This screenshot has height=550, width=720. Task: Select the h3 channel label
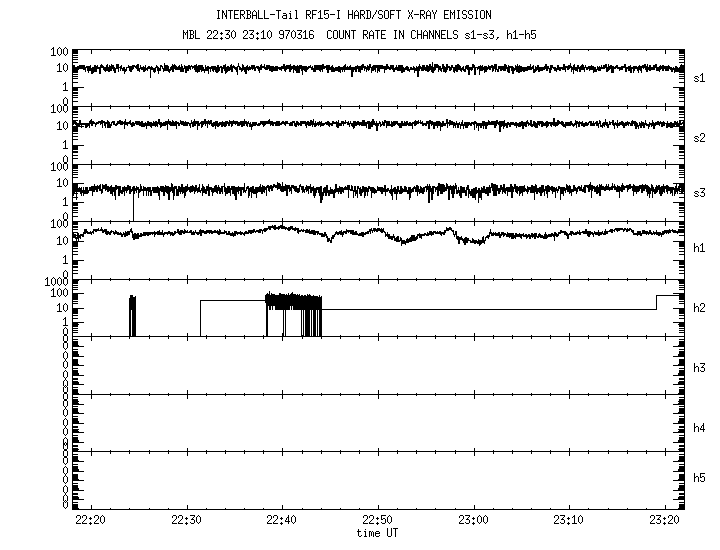click(x=699, y=368)
